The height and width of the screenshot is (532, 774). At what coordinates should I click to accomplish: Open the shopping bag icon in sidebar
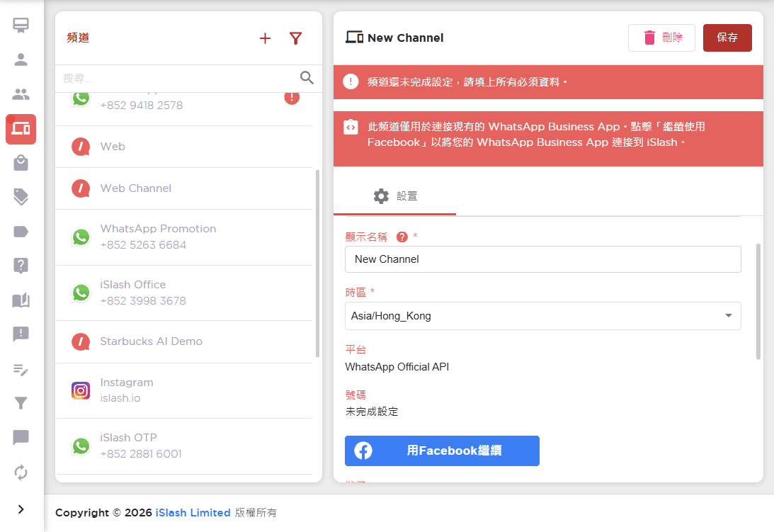click(21, 162)
